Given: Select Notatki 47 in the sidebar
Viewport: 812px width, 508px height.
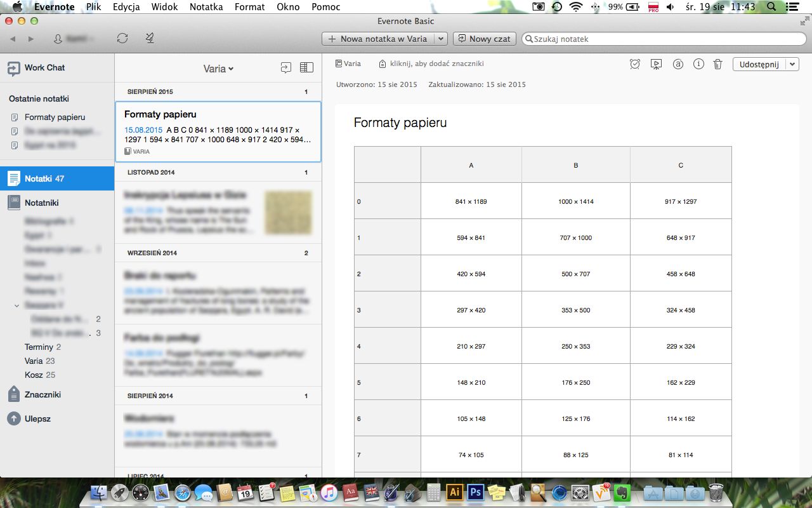Looking at the screenshot, I should click(57, 178).
